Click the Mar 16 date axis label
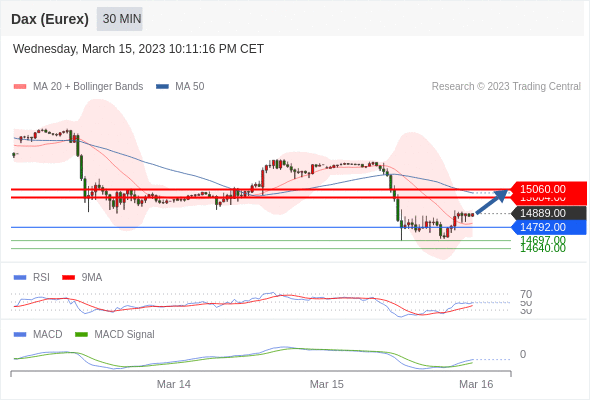 coord(476,384)
